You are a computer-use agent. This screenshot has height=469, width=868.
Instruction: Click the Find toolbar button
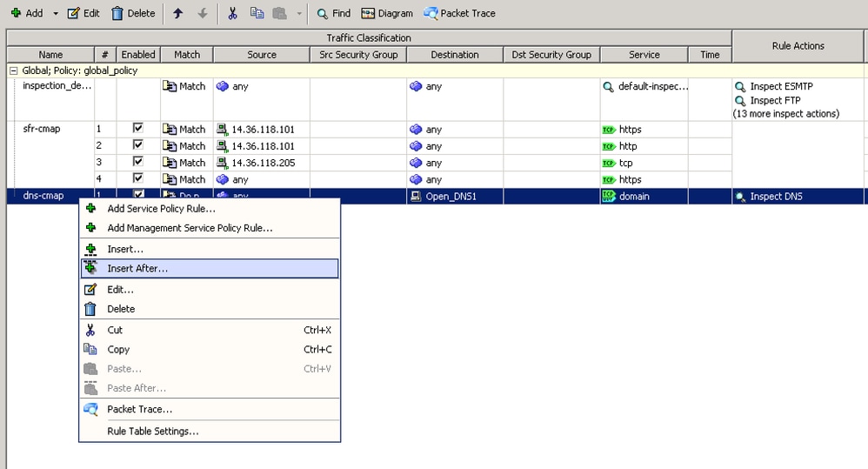334,13
